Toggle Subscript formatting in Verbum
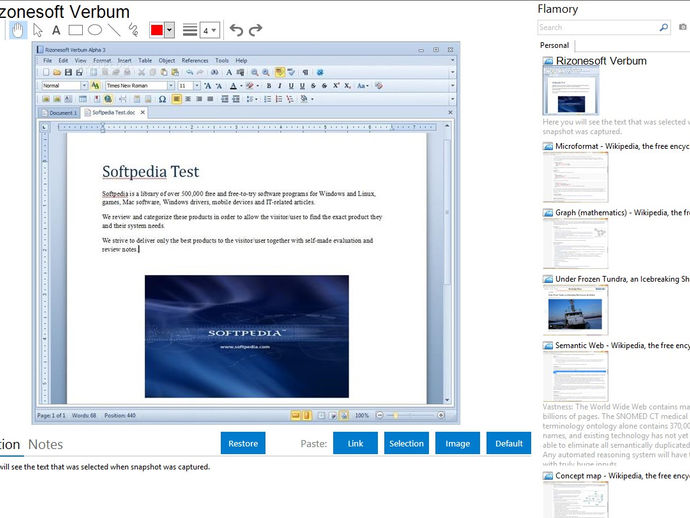The width and height of the screenshot is (690, 518). pos(347,86)
